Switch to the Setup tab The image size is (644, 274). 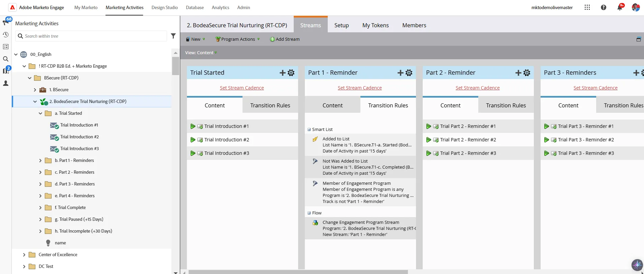tap(341, 25)
